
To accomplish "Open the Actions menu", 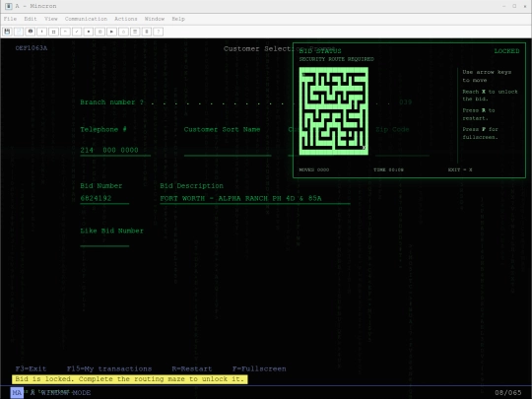I will (x=126, y=19).
